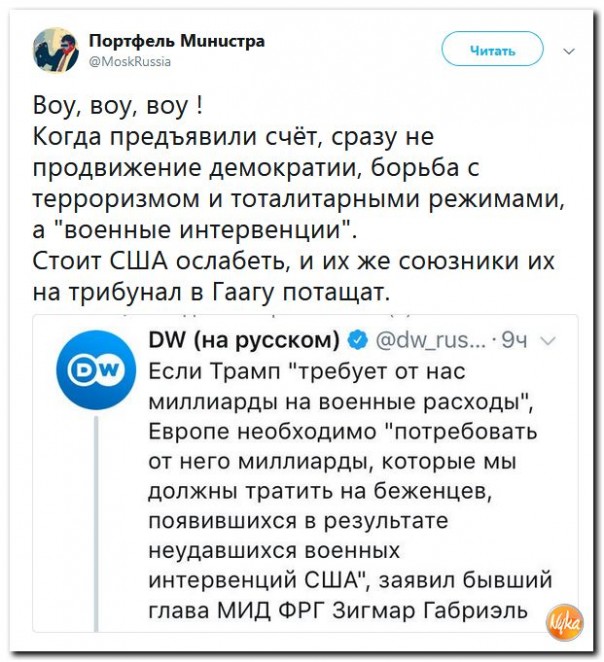
Task: Expand the tweet options chevron beside Читать
Action: [569, 49]
